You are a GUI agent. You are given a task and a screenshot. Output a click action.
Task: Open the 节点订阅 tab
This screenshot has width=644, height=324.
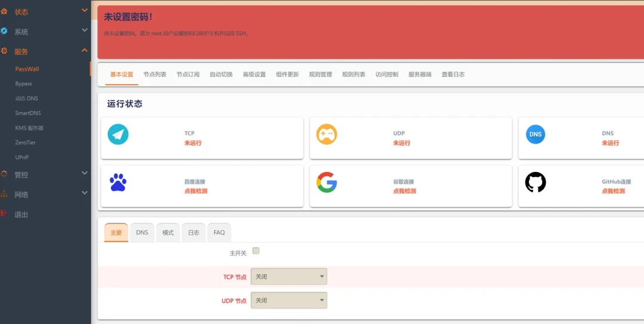pos(188,75)
